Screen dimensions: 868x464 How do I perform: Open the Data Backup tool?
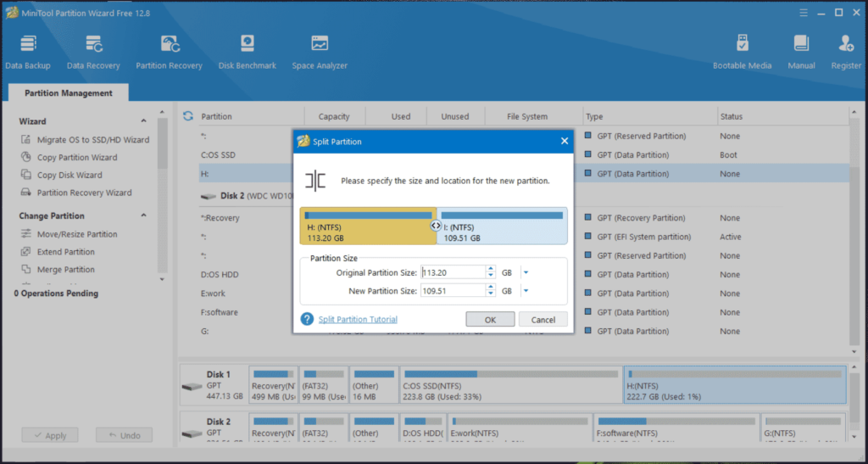click(28, 53)
